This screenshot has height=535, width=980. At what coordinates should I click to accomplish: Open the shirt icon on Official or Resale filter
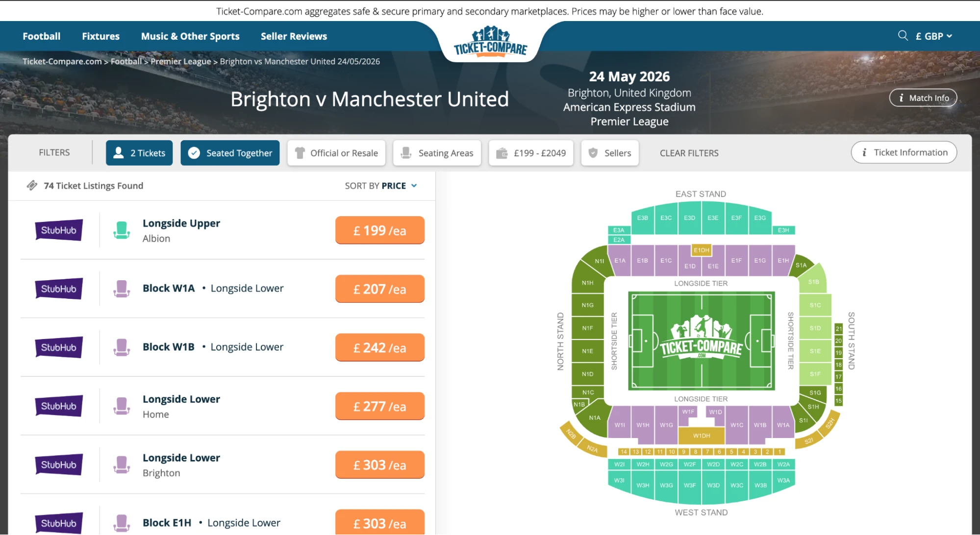300,153
